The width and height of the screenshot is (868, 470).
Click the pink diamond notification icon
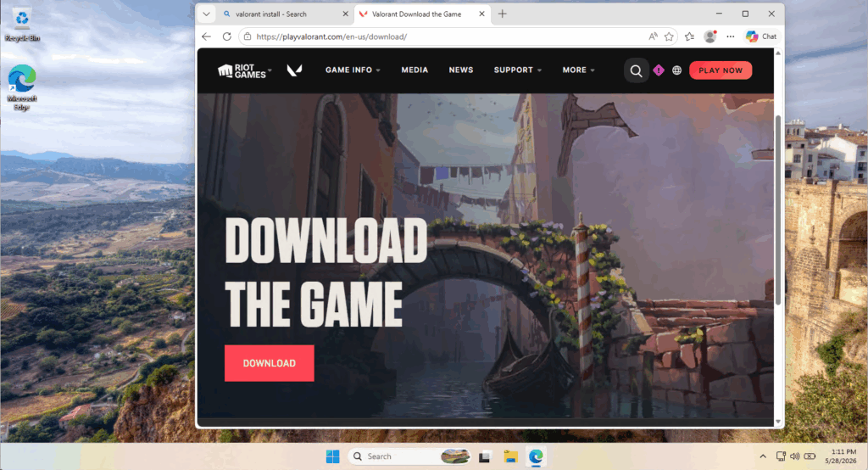(658, 70)
